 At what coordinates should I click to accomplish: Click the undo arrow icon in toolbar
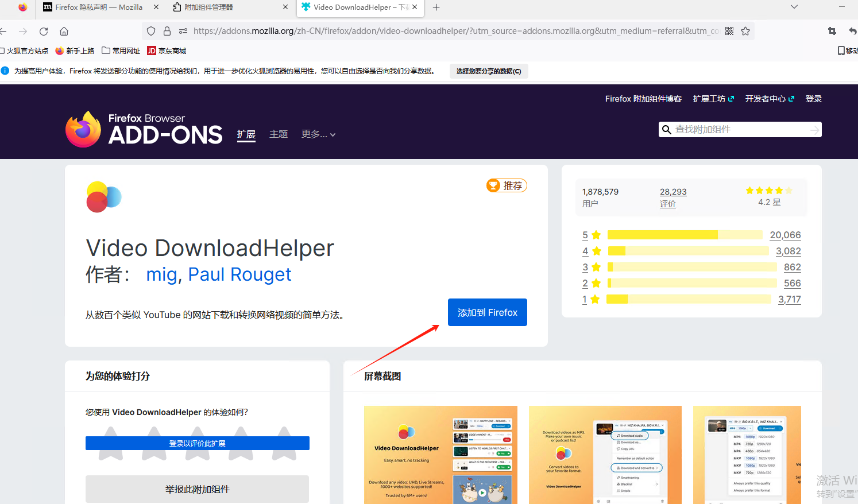[x=853, y=31]
